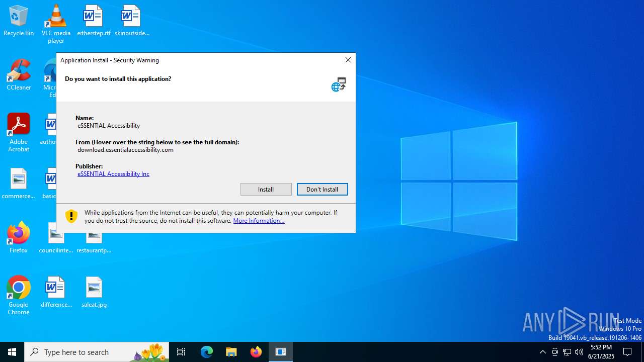Launch VLC media player shortcut
This screenshot has height=362, width=644.
[56, 24]
